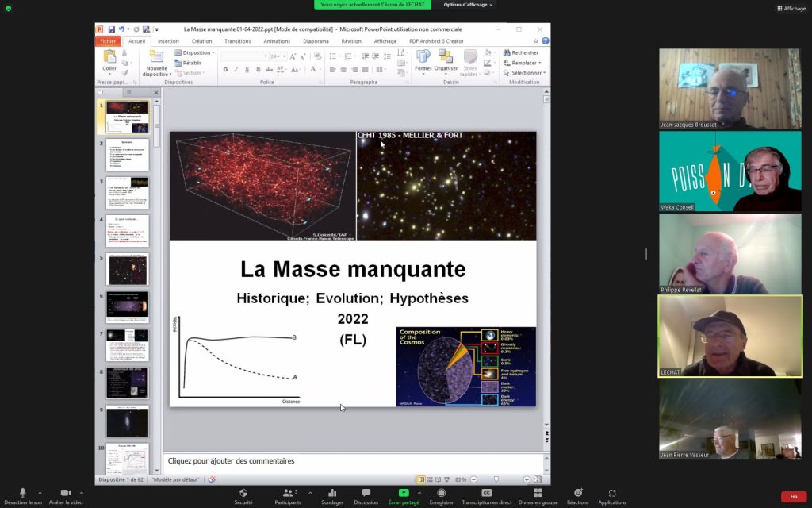This screenshot has height=508, width=812.
Task: Expand arrow beside Participants
Action: [310, 492]
